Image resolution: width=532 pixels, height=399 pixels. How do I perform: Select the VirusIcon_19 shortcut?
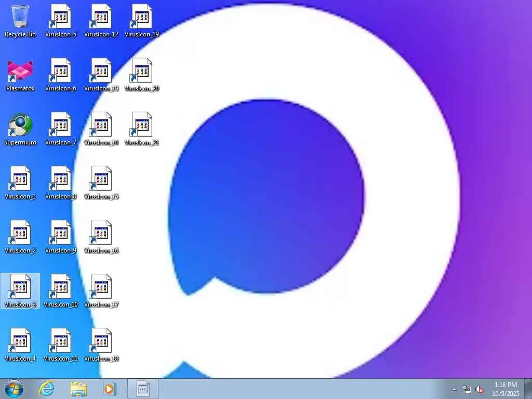click(142, 21)
